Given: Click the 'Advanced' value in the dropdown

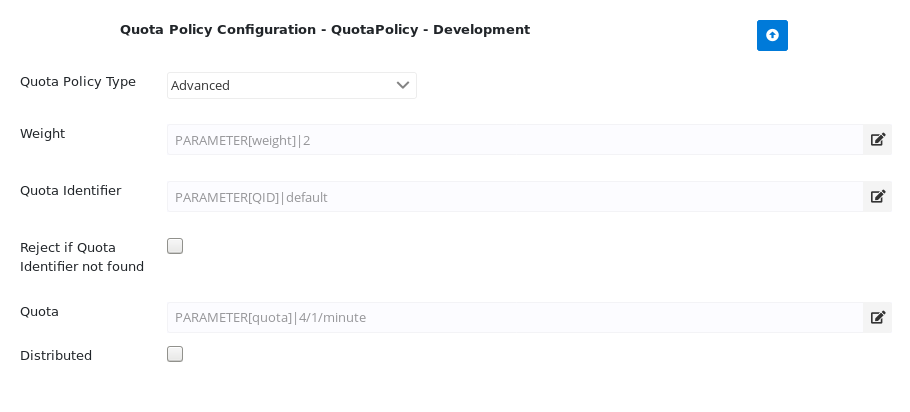Looking at the screenshot, I should tap(201, 86).
